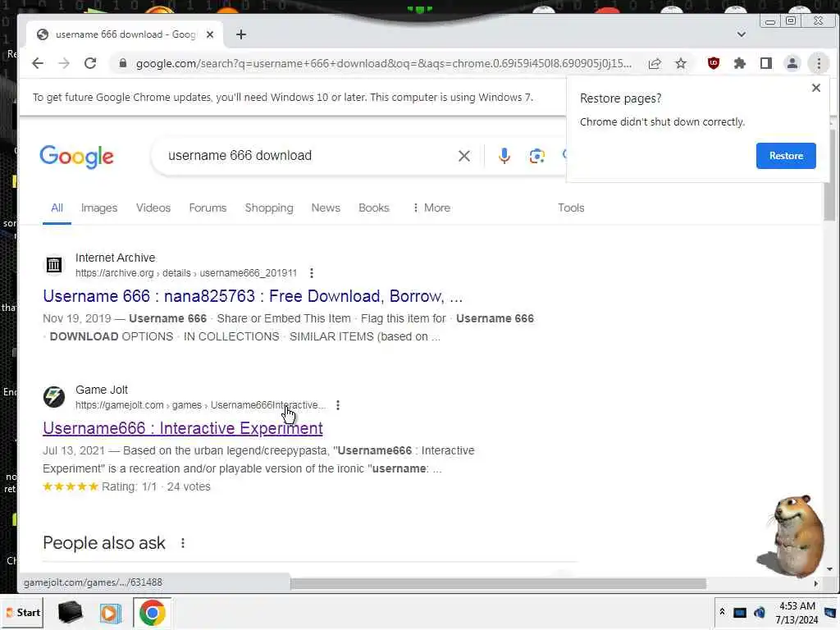Image resolution: width=840 pixels, height=630 pixels.
Task: Open the black box taskbar app
Action: [71, 612]
